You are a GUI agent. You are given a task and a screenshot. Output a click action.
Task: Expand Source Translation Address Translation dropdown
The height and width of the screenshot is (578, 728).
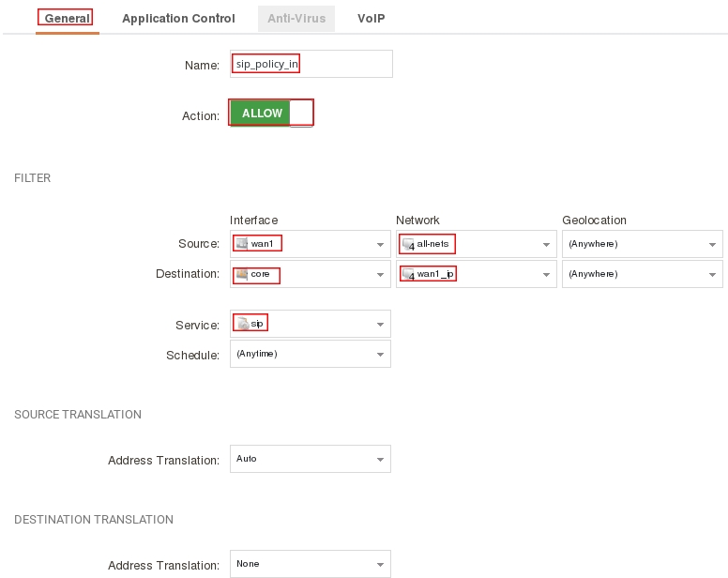pyautogui.click(x=380, y=460)
